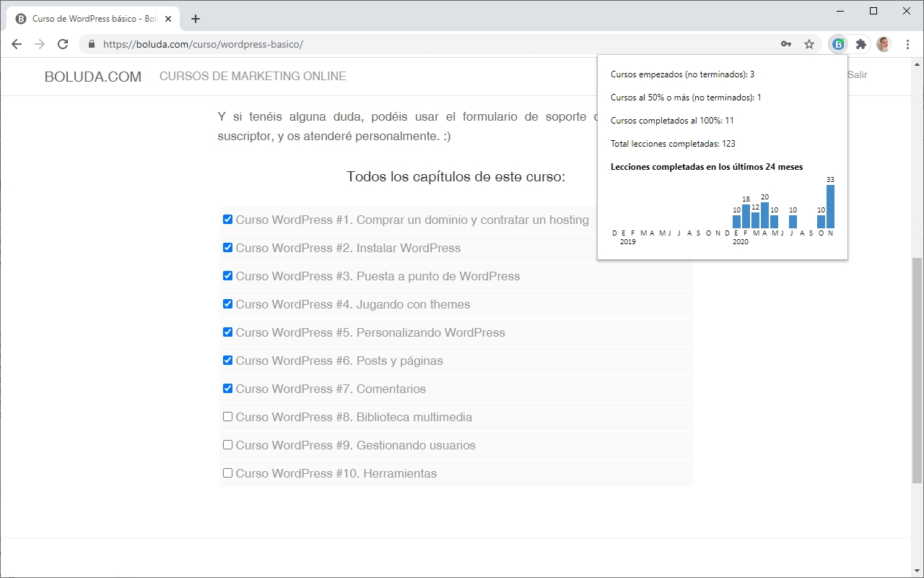Open saved passwords key icon
The width and height of the screenshot is (924, 578).
pos(786,44)
